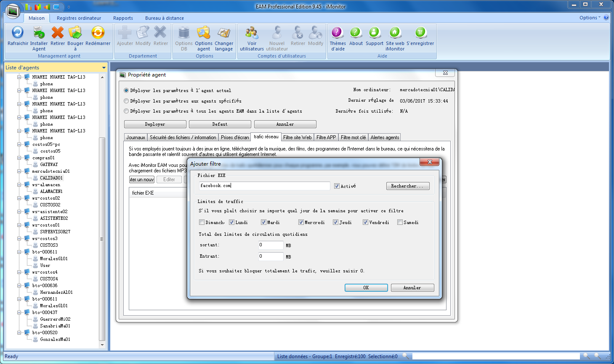Open the Filtre site Web tab

[x=297, y=137]
